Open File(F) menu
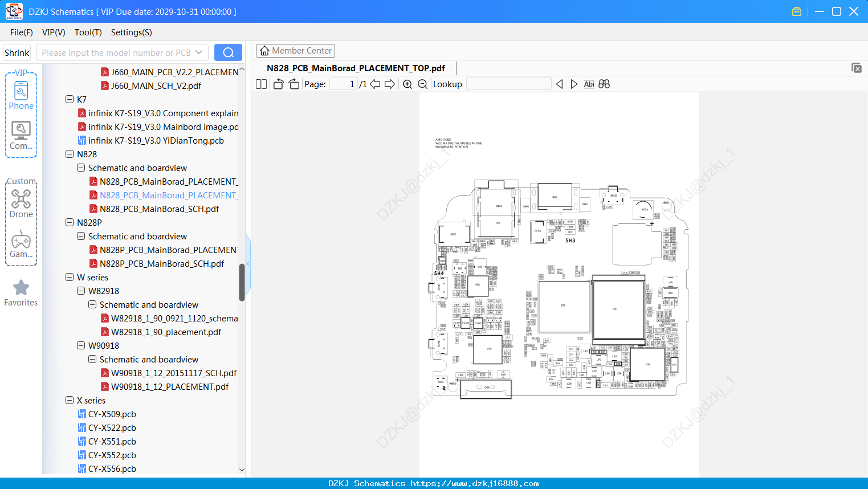 click(x=22, y=32)
